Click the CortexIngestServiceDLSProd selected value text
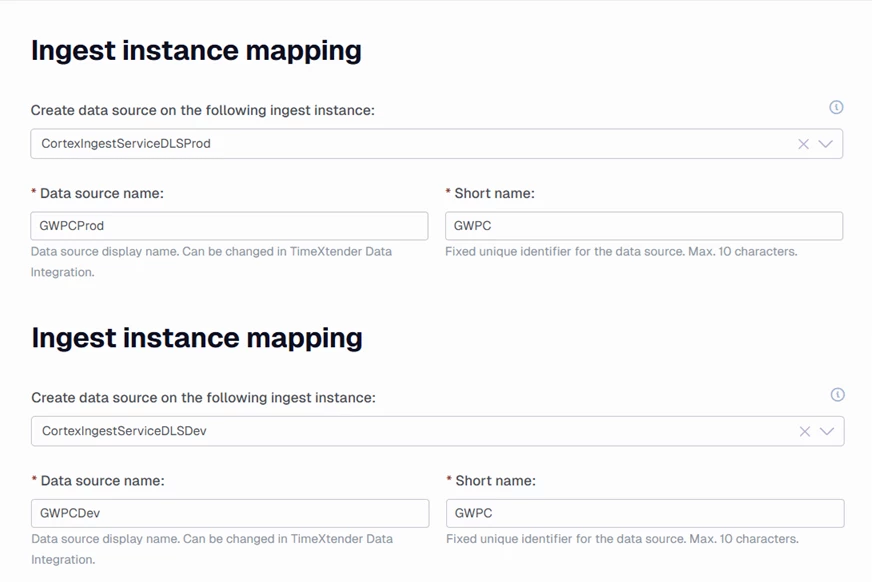 126,144
